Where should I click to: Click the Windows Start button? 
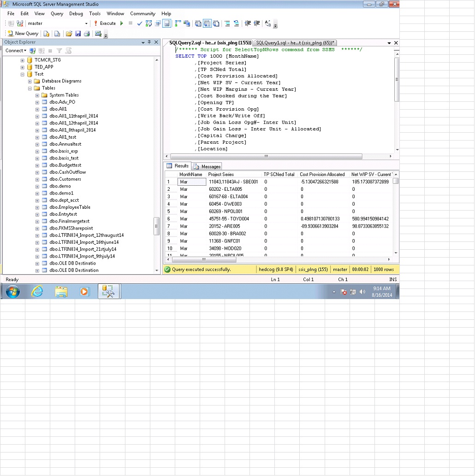point(13,291)
